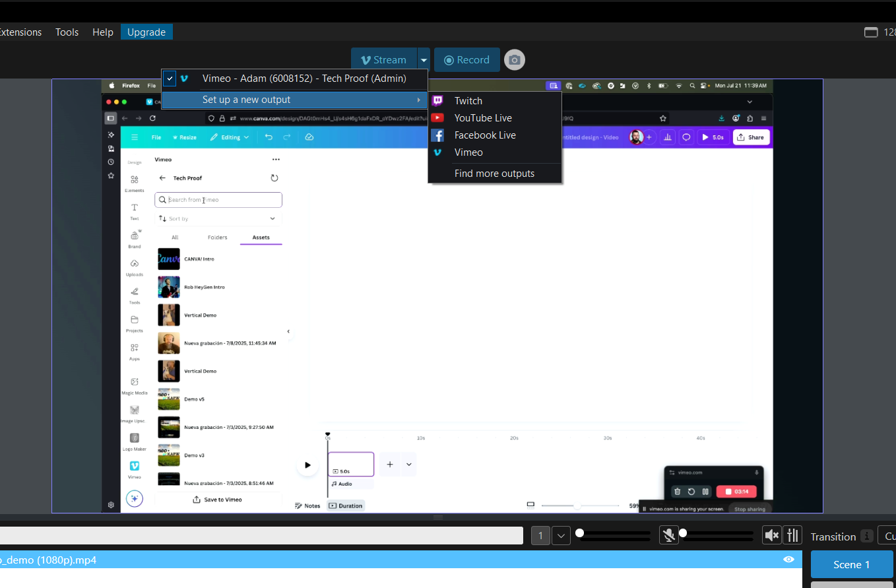Image resolution: width=896 pixels, height=588 pixels.
Task: Toggle the muted speaker button
Action: point(771,535)
